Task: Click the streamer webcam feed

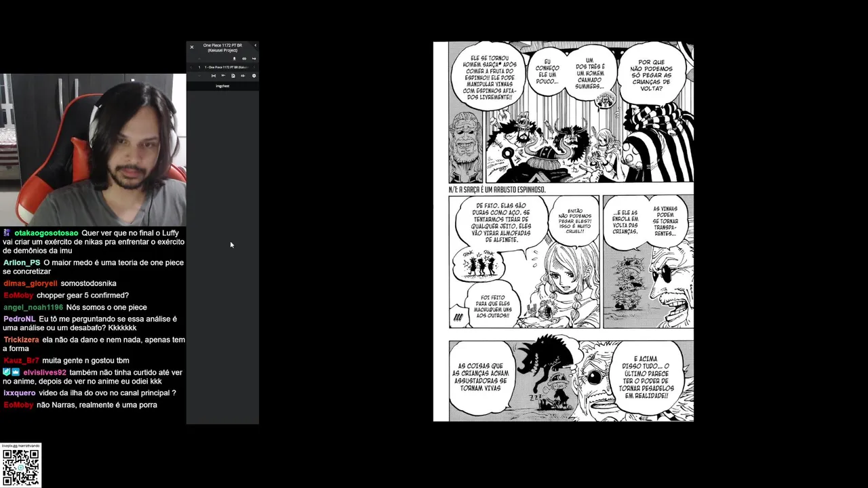Action: pyautogui.click(x=93, y=150)
